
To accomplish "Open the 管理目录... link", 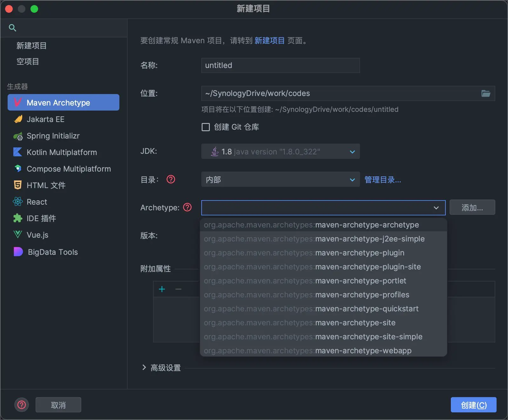I will point(383,180).
